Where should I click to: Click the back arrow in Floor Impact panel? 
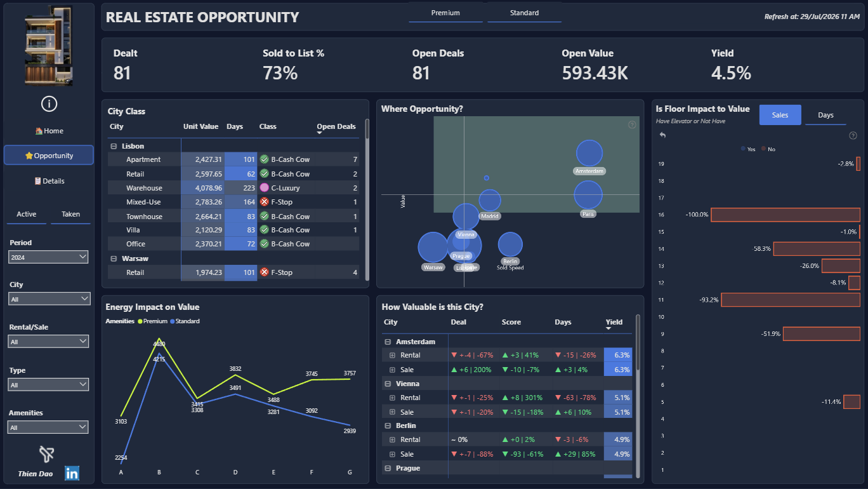click(662, 135)
